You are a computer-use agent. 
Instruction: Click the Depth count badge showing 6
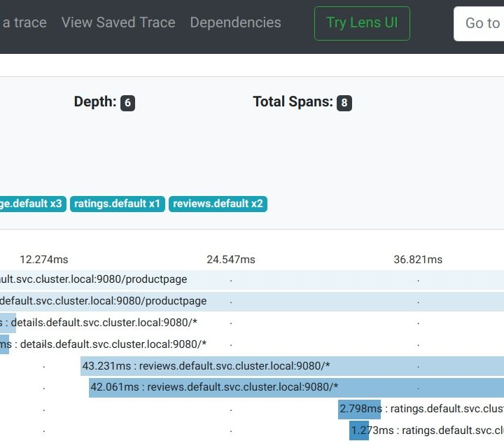click(127, 103)
